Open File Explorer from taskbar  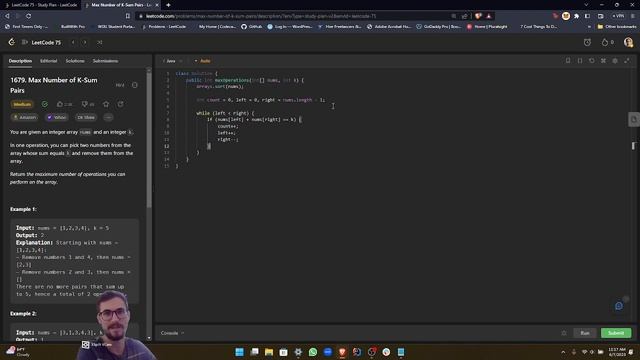(x=269, y=352)
